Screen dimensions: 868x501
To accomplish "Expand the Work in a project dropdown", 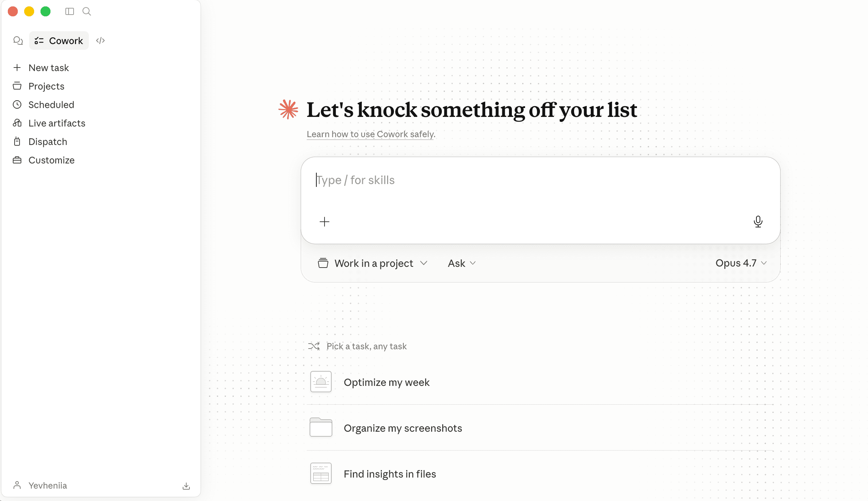I will 373,263.
